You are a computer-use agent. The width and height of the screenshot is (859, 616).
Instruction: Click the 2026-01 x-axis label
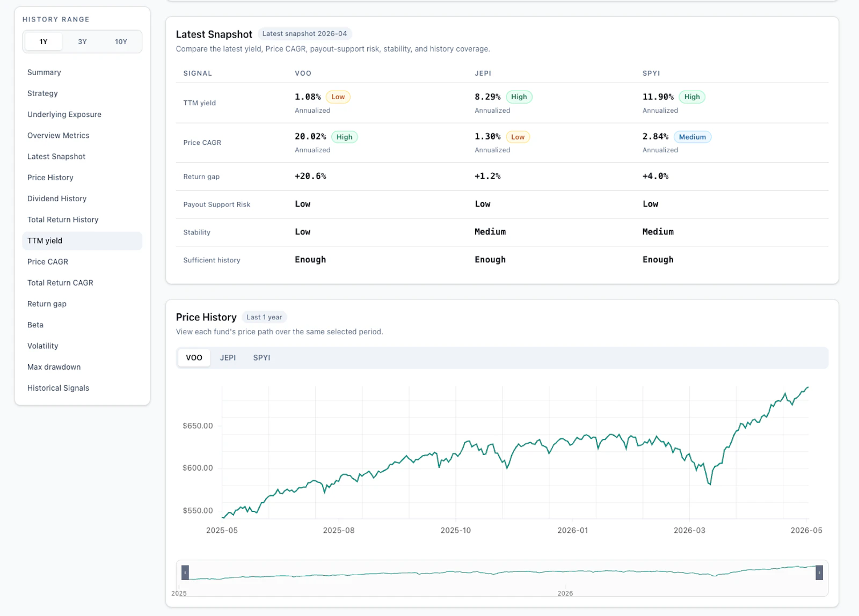pyautogui.click(x=572, y=531)
